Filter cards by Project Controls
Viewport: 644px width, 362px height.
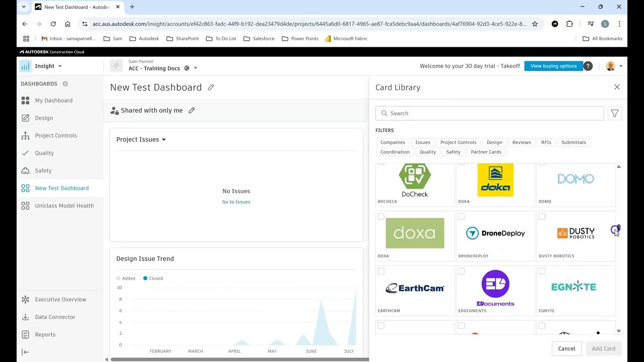(x=458, y=142)
